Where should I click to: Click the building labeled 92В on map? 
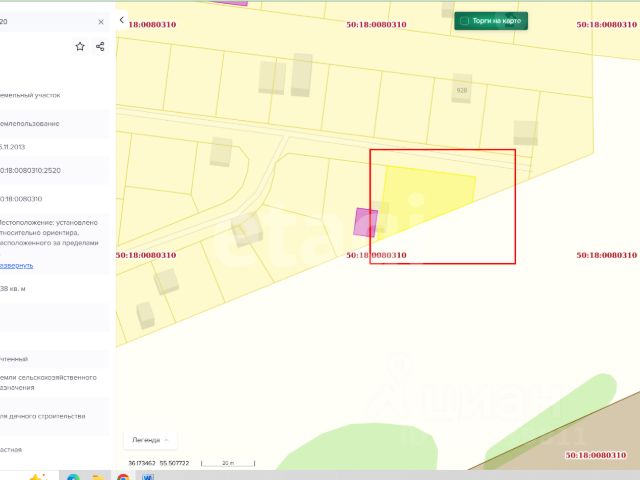[x=462, y=89]
